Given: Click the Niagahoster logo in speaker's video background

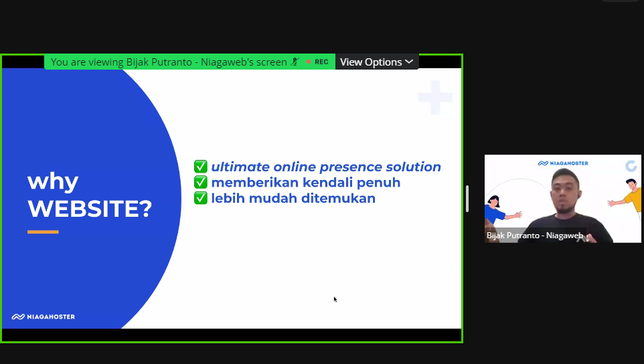Looking at the screenshot, I should click(x=562, y=163).
